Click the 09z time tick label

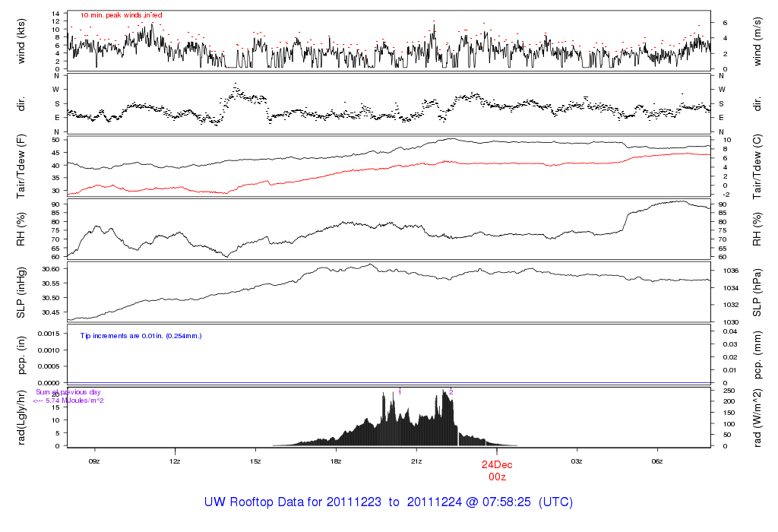pyautogui.click(x=94, y=461)
